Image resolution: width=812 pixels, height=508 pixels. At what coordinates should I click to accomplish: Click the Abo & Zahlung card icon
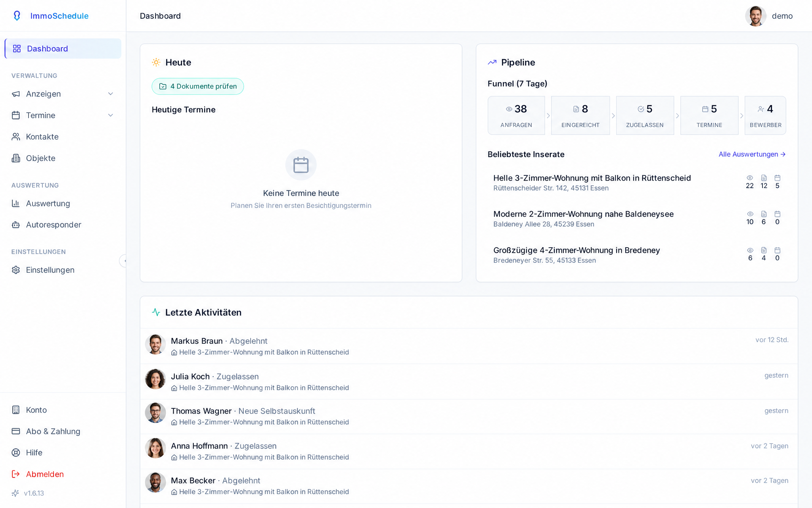(x=16, y=431)
